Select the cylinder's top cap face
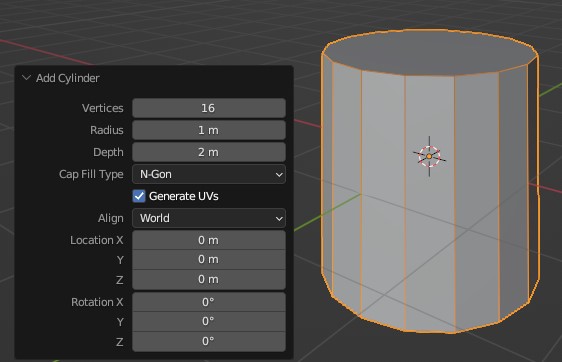Image resolution: width=562 pixels, height=362 pixels. 429,53
